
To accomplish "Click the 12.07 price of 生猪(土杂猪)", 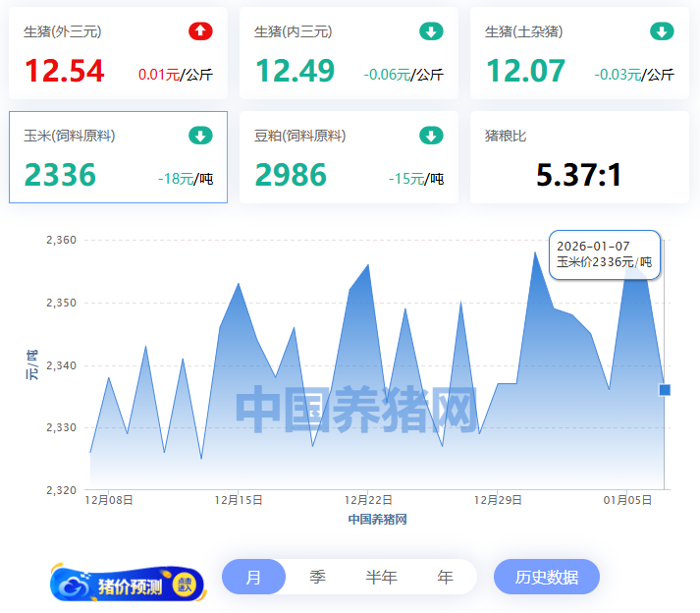I will tap(525, 72).
